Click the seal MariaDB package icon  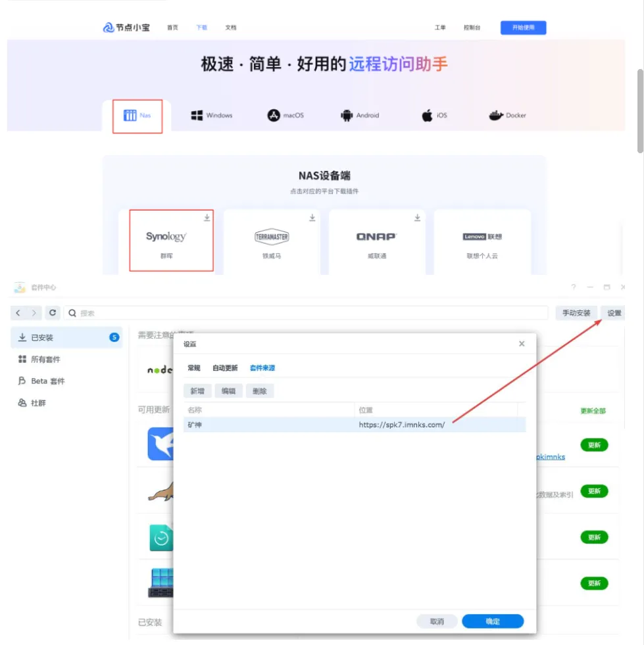[161, 491]
